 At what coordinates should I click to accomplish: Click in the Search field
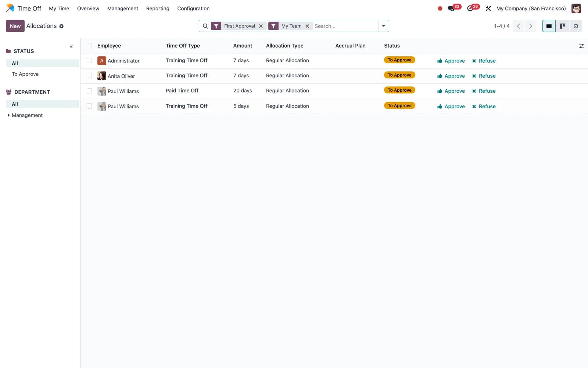point(345,26)
